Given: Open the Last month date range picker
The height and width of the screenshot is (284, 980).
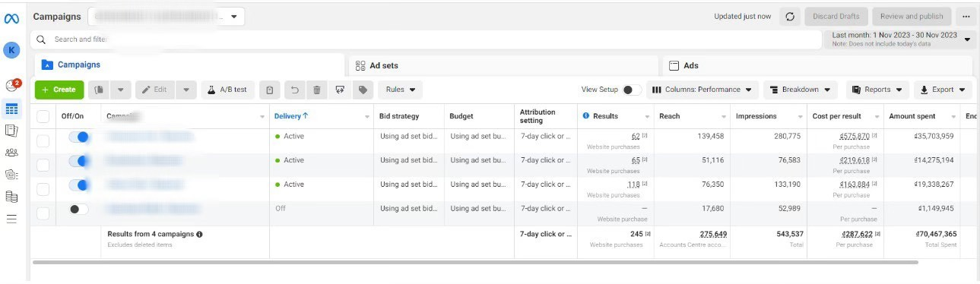Looking at the screenshot, I should tap(900, 39).
